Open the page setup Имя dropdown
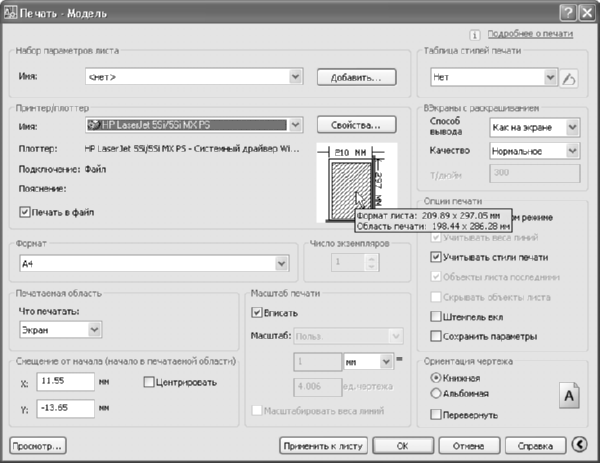Image resolution: width=600 pixels, height=463 pixels. point(194,77)
